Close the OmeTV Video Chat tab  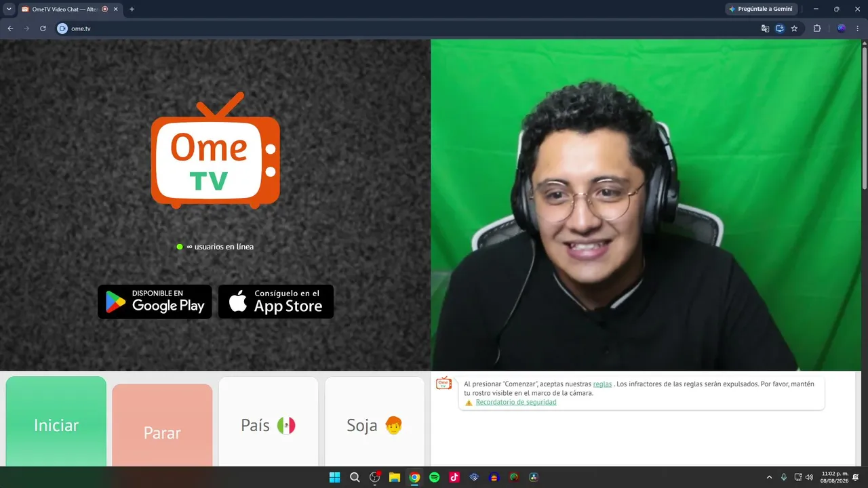pyautogui.click(x=116, y=9)
